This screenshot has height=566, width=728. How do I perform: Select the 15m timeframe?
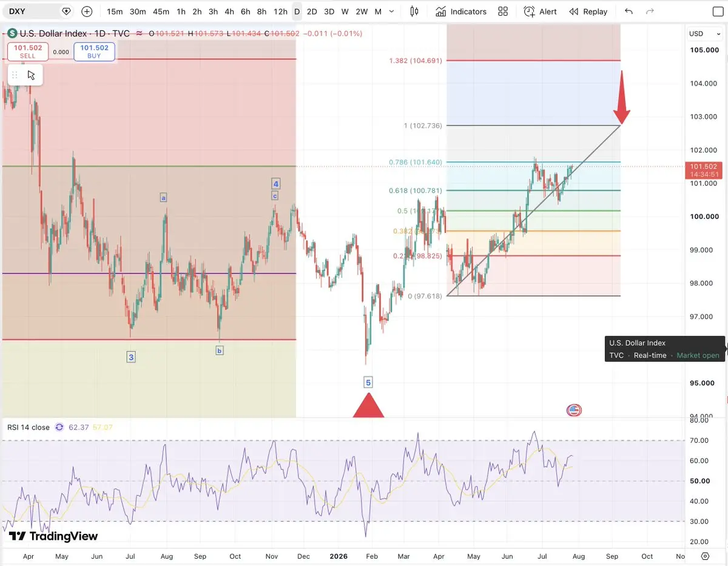[x=115, y=12]
